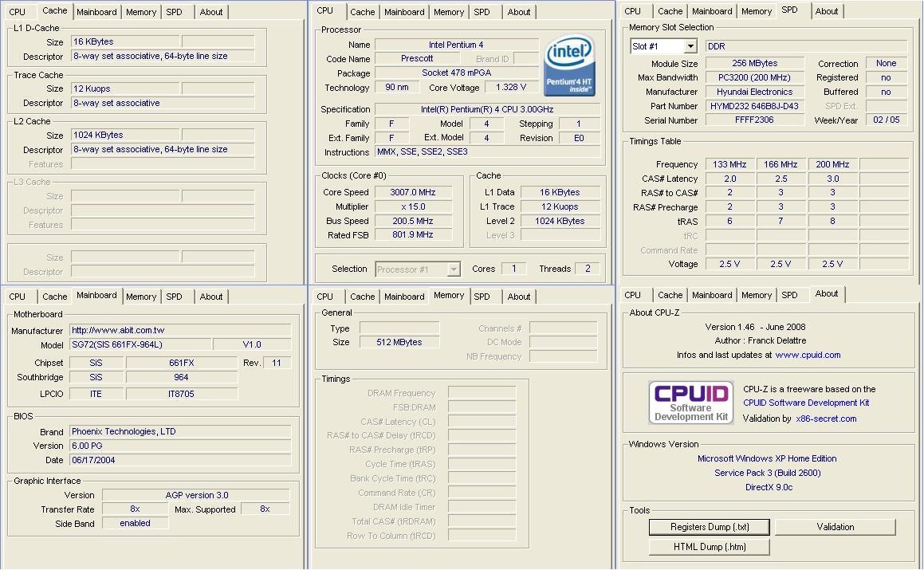Click the processor name field 'Intel Pentium 4'

click(x=457, y=45)
